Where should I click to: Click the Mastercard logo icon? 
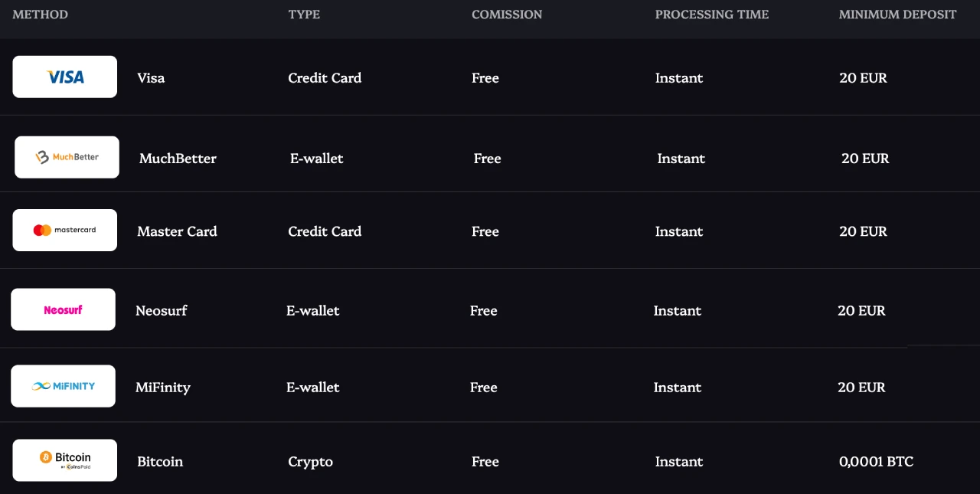click(65, 230)
